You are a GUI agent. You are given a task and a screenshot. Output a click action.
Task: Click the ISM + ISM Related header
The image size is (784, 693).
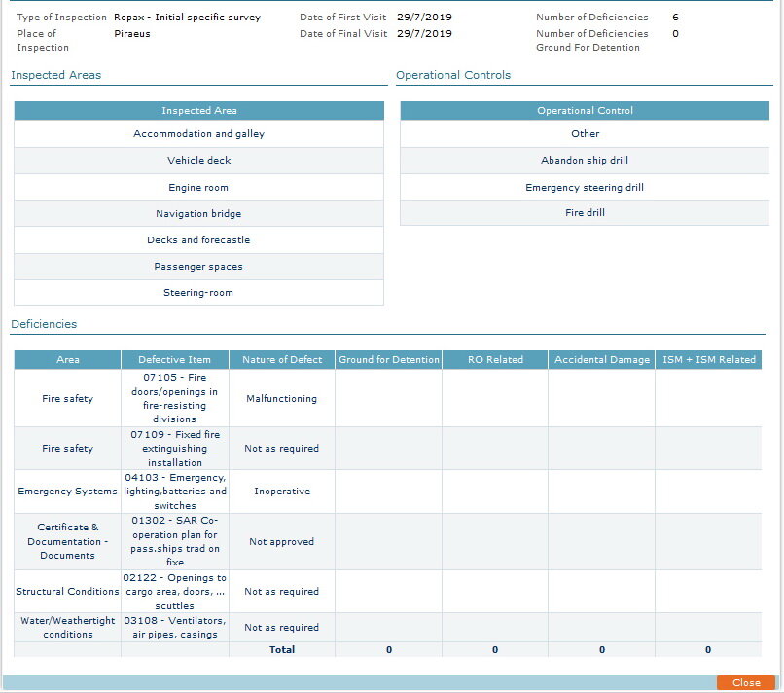click(x=708, y=360)
